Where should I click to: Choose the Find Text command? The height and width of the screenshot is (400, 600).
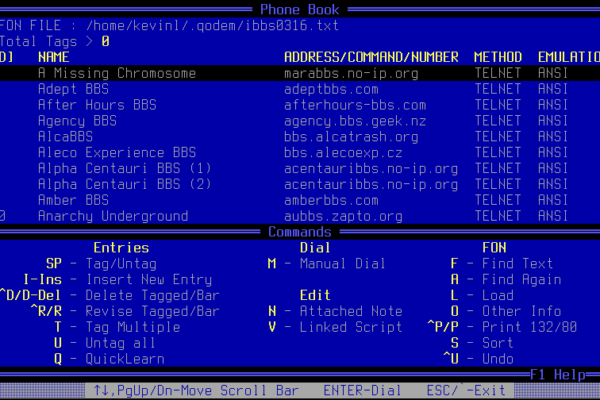517,264
